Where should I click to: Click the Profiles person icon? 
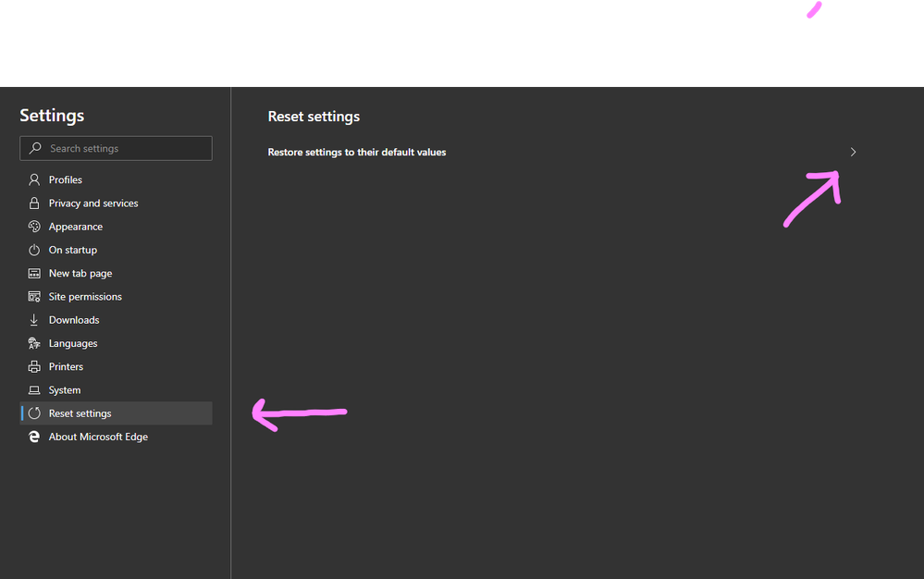point(34,179)
